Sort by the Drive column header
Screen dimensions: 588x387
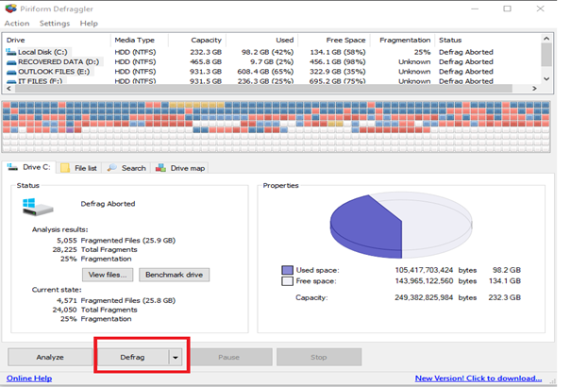click(57, 41)
